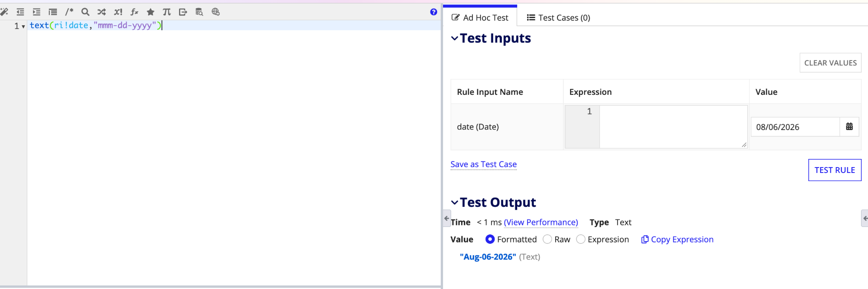Image resolution: width=868 pixels, height=289 pixels.
Task: Click the Save as Test Case link
Action: point(483,164)
